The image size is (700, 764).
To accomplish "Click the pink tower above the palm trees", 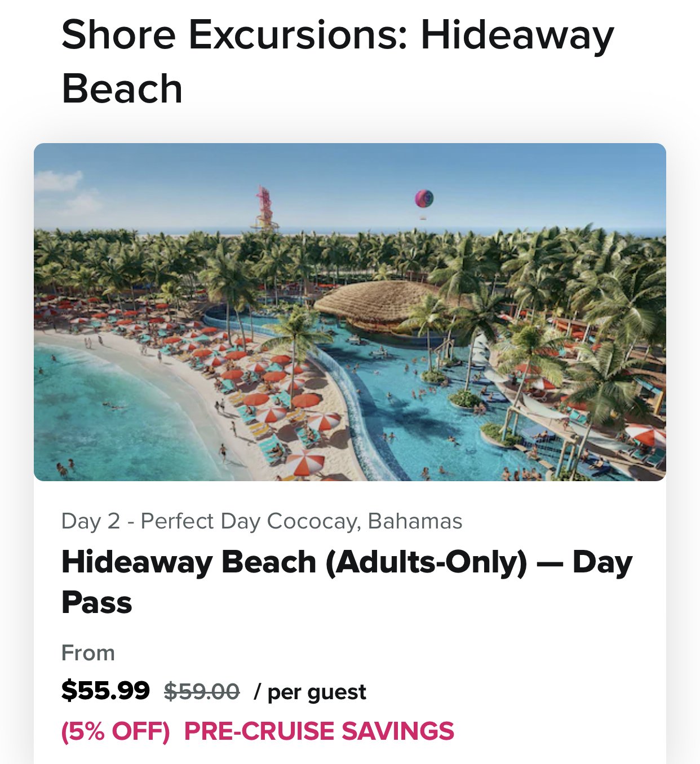I will click(264, 207).
